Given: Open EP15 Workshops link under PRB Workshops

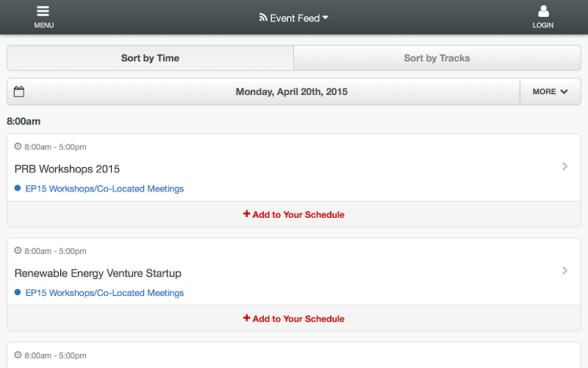Looking at the screenshot, I should [104, 188].
